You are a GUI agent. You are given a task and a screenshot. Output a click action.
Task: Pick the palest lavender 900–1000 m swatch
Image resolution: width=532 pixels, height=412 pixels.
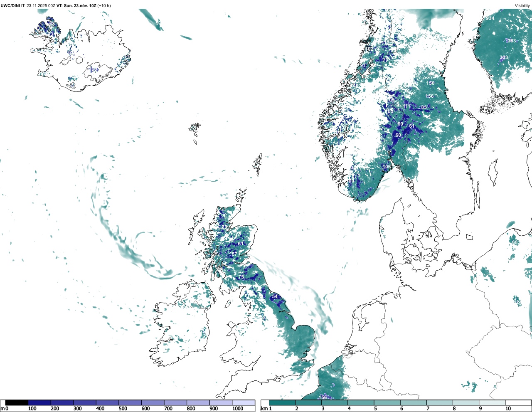[x=221, y=402]
